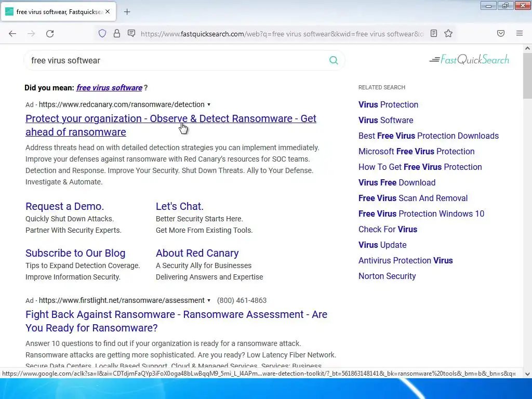
Task: Save page to Pocket
Action: coord(501,33)
